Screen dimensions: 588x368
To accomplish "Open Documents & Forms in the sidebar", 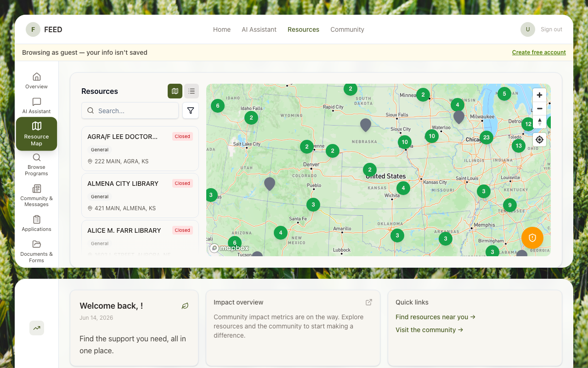I will (37, 251).
